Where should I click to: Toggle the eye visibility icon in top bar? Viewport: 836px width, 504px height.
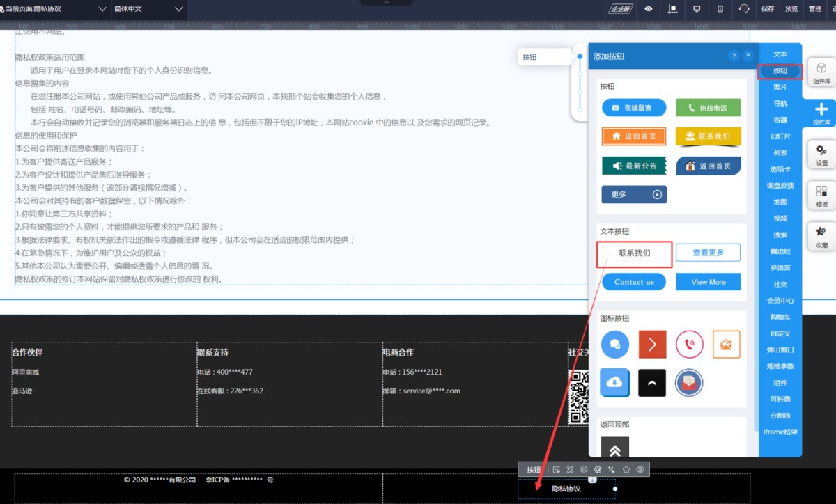coord(649,9)
